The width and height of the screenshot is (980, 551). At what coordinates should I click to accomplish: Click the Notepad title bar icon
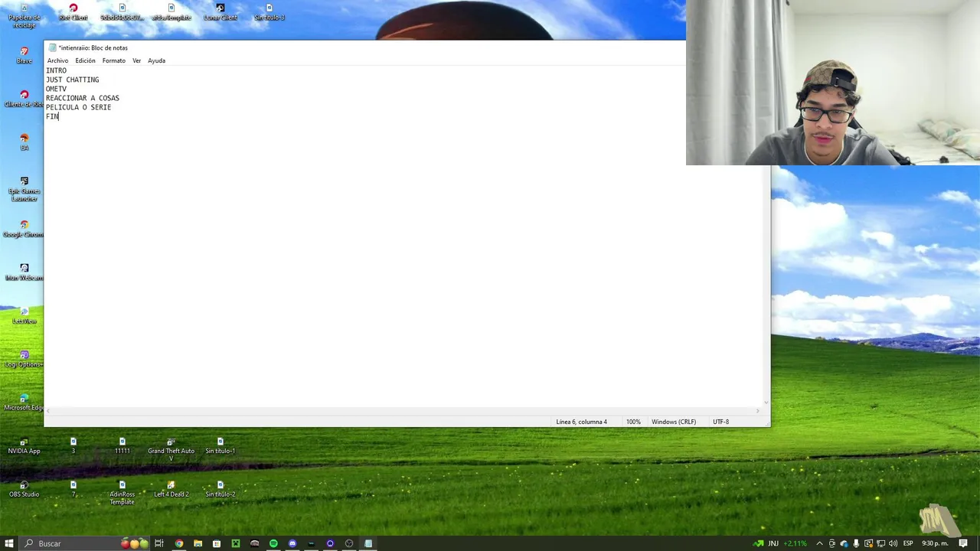(52, 47)
